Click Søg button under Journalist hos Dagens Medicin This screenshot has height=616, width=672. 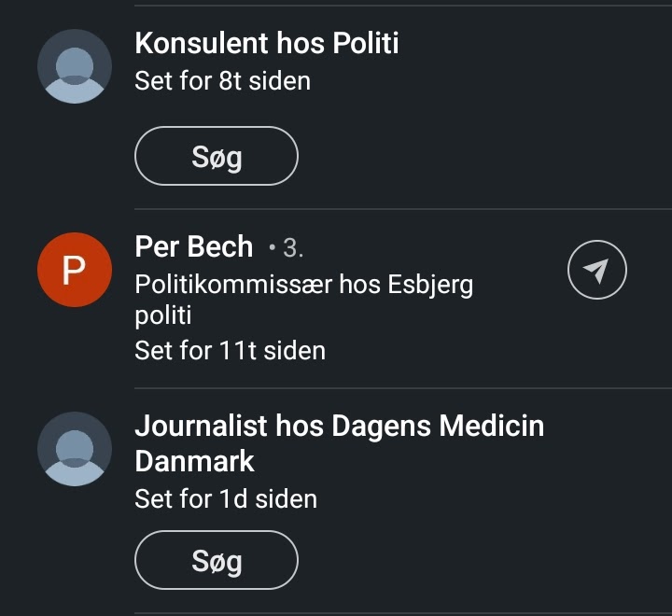(217, 560)
